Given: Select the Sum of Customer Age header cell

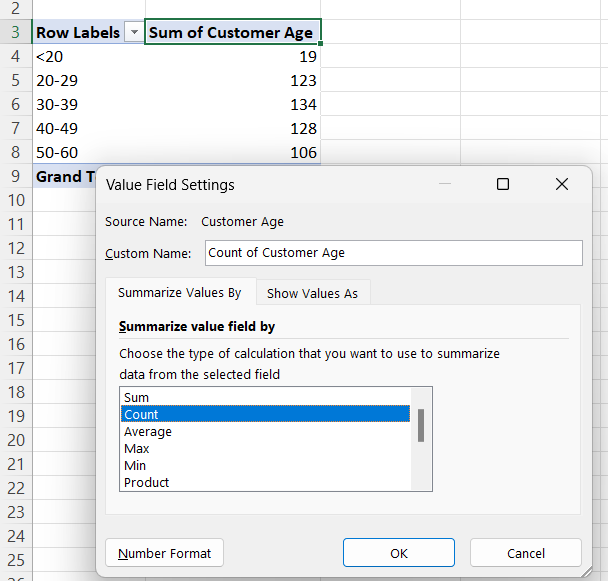Looking at the screenshot, I should coord(232,32).
